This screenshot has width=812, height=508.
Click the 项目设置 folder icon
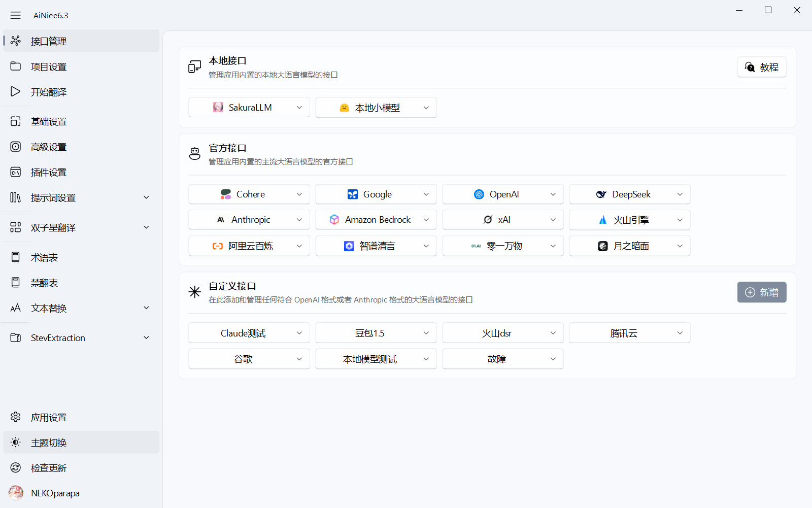pyautogui.click(x=16, y=66)
